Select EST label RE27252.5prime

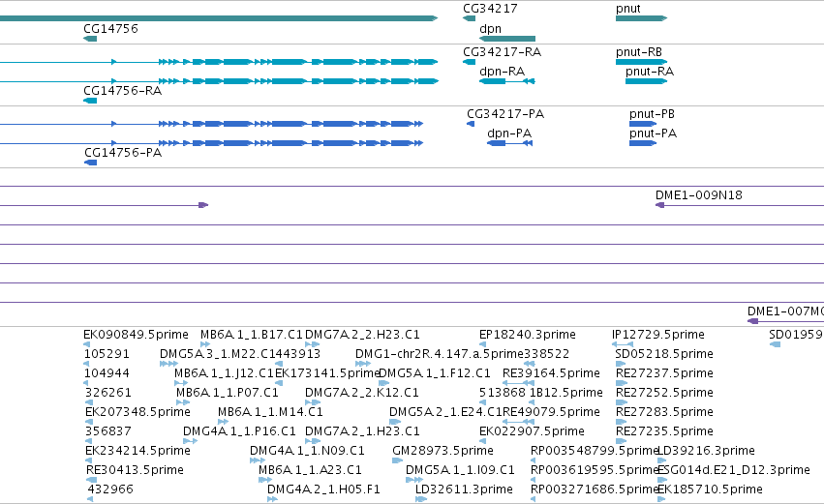[664, 393]
